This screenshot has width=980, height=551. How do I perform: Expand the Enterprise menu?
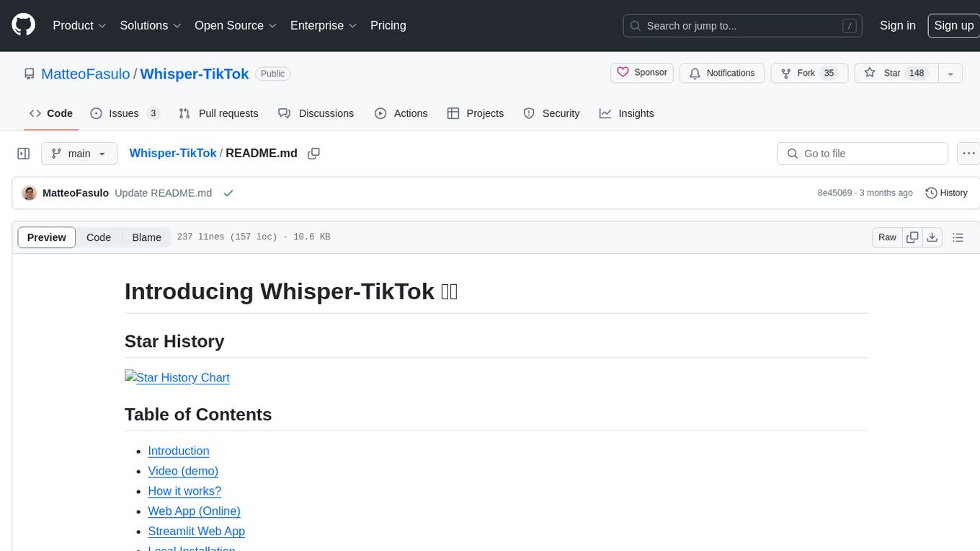click(x=324, y=25)
